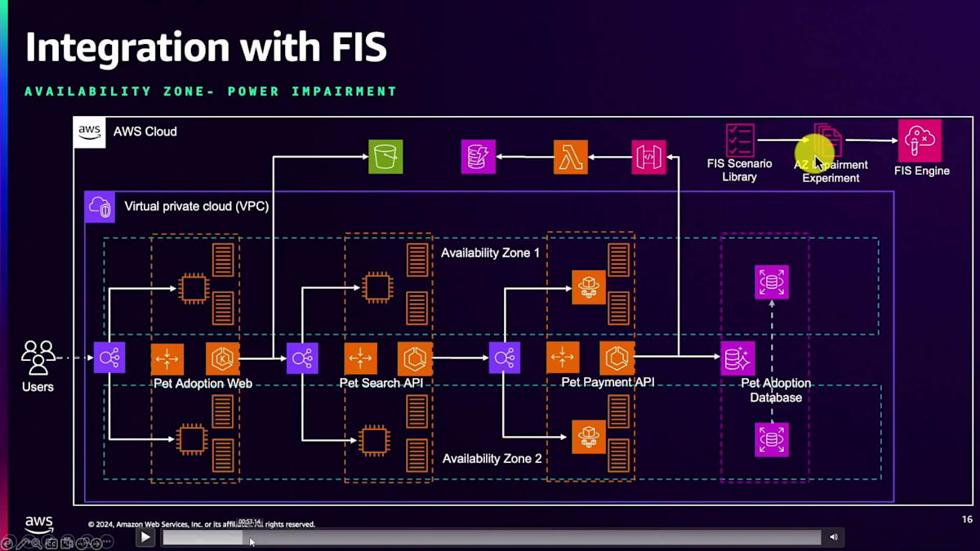The width and height of the screenshot is (980, 551).
Task: Advance to next slide with forward arrow
Action: (96, 544)
